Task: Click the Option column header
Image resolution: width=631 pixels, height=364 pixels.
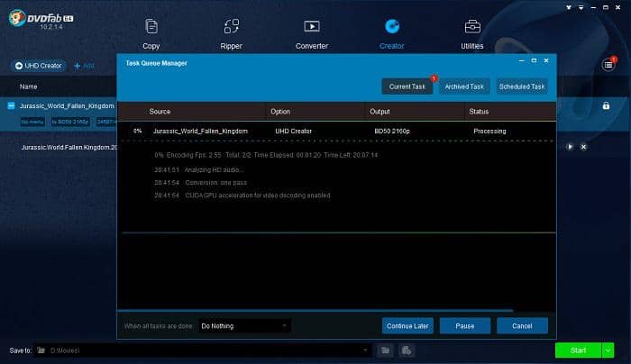Action: pyautogui.click(x=280, y=112)
